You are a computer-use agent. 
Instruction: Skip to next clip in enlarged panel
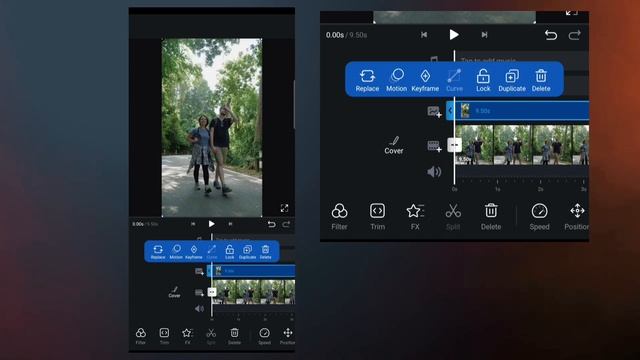point(484,35)
